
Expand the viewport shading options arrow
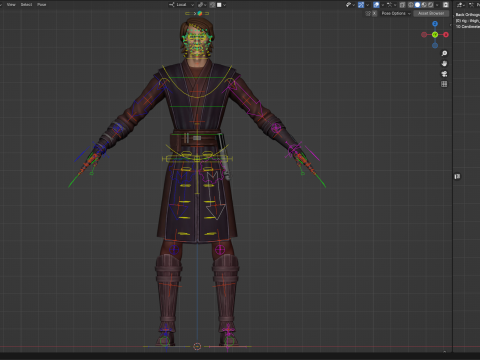tap(437, 5)
